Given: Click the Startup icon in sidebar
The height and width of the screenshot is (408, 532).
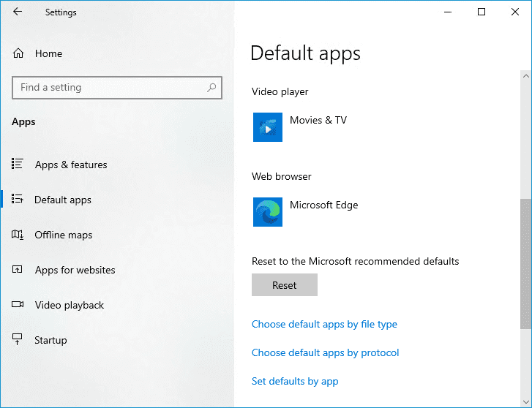Looking at the screenshot, I should click(18, 339).
